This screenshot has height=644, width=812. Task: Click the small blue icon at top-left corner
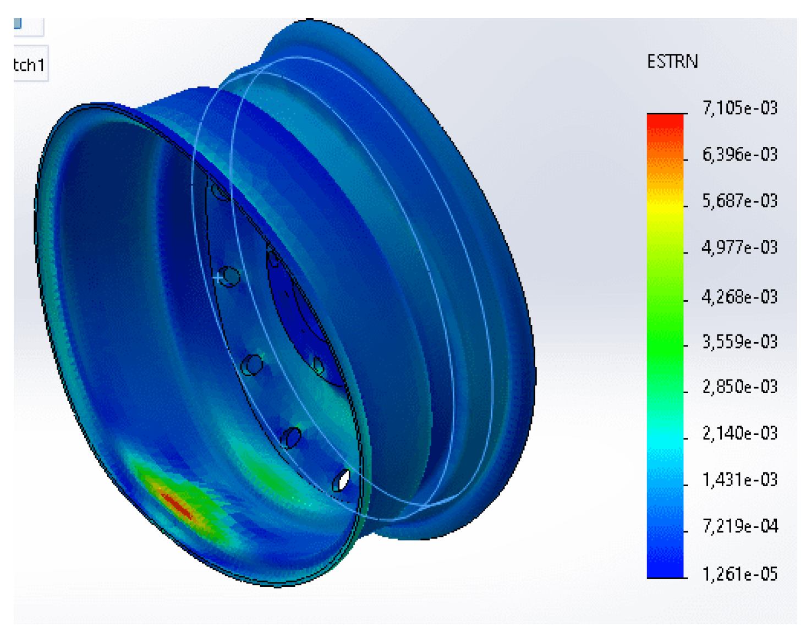coord(18,23)
